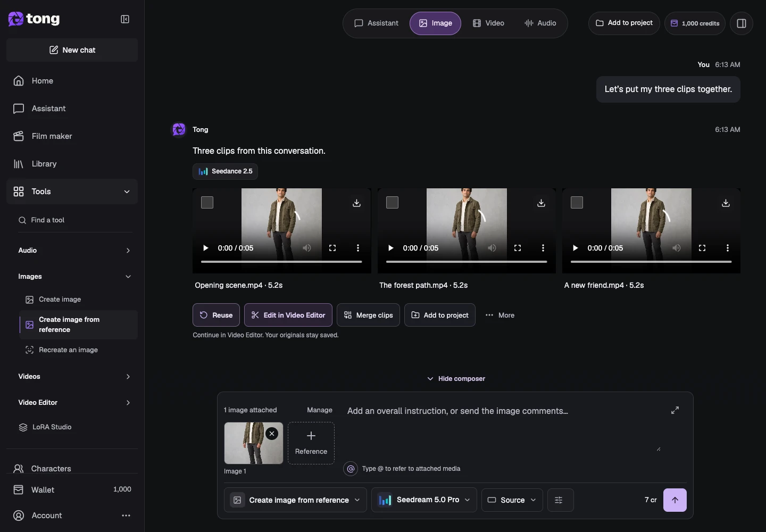Add a Reference image slot
The height and width of the screenshot is (532, 766).
point(311,443)
